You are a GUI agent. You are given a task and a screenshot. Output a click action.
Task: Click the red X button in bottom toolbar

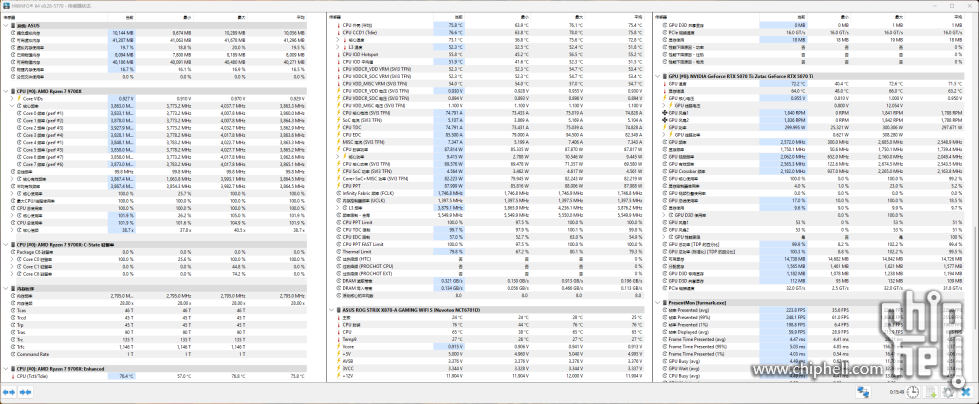pyautogui.click(x=966, y=392)
